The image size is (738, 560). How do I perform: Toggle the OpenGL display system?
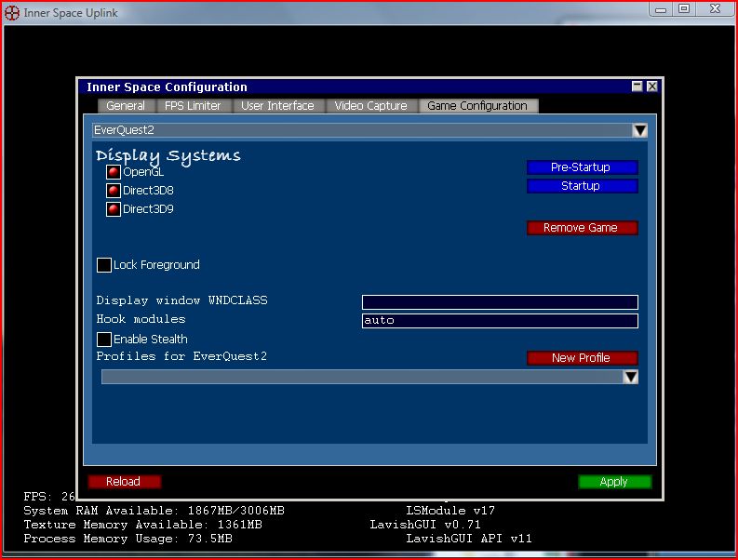tap(113, 172)
